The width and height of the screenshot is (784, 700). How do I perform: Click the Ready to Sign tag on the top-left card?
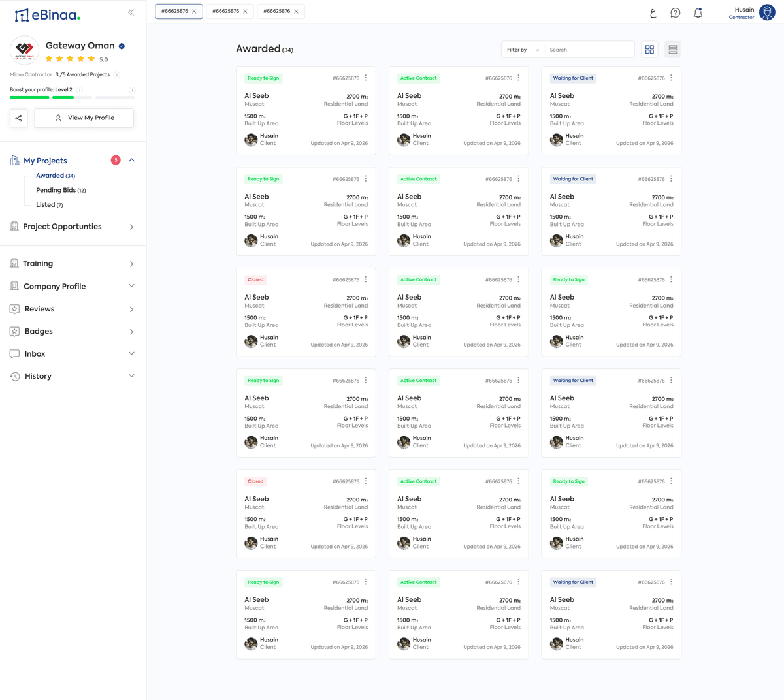click(x=263, y=78)
